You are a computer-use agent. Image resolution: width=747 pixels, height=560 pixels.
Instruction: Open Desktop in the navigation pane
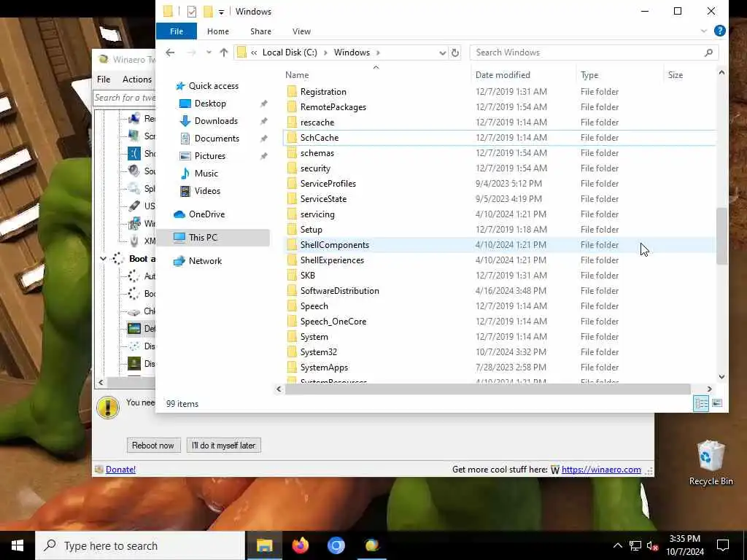(210, 104)
